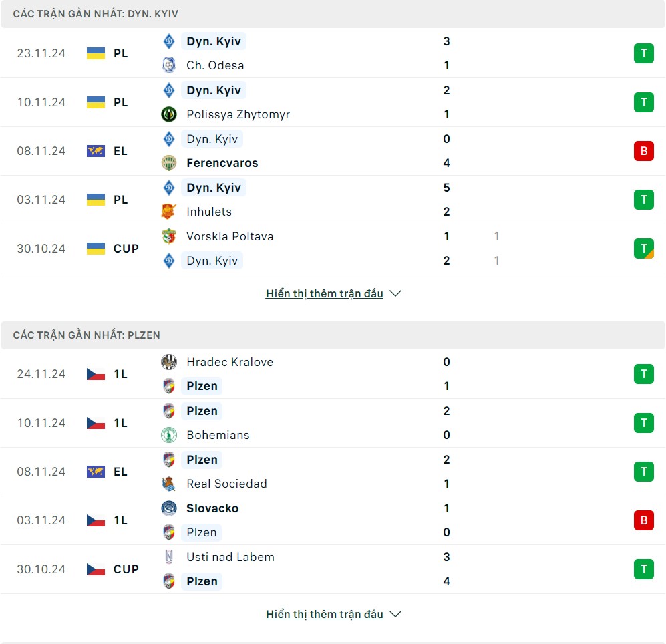Image resolution: width=666 pixels, height=644 pixels.
Task: Open 'Hiển thị thêm trận đấu' under Dyn. Kyiv
Action: coord(325,293)
